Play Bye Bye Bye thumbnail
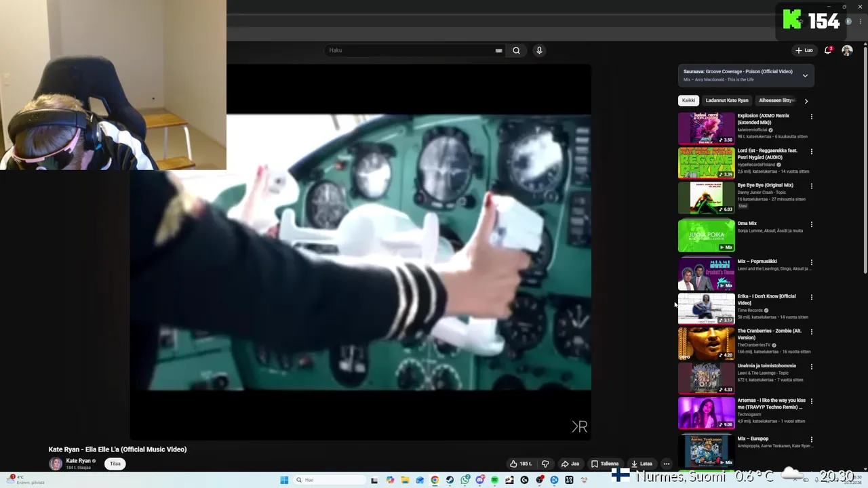Screen dimensions: 868x488 click(x=706, y=197)
